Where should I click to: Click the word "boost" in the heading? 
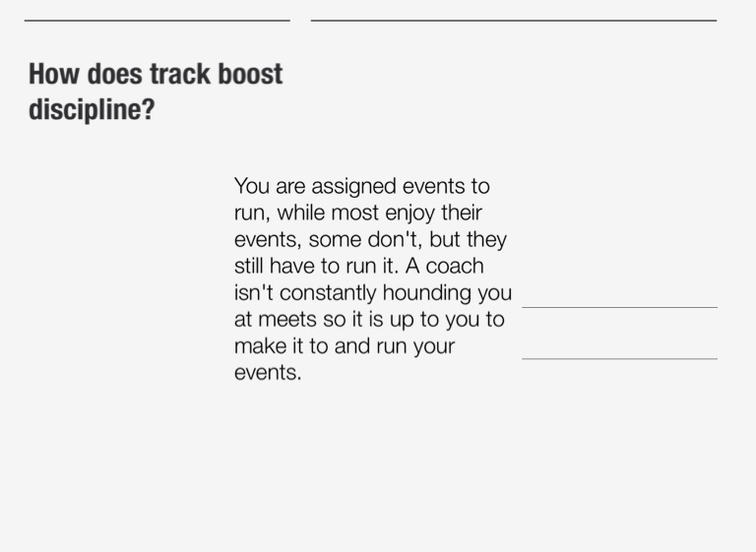tap(251, 75)
